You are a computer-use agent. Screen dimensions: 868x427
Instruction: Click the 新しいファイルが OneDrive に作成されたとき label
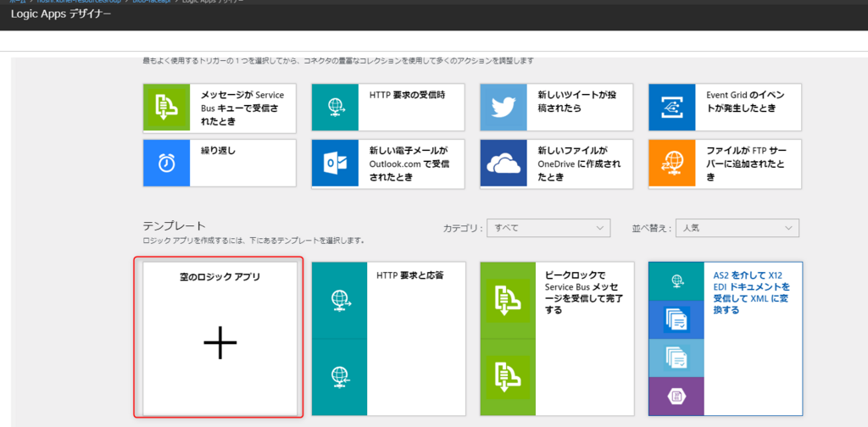(x=579, y=164)
